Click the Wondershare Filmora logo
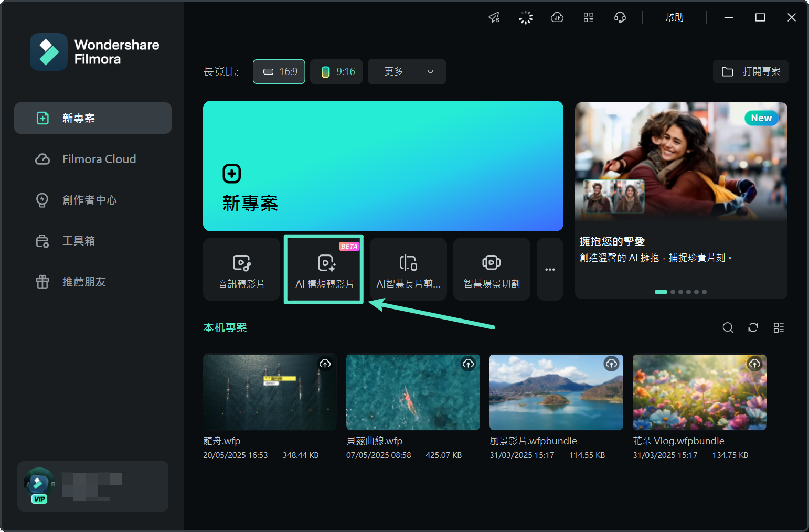 point(95,52)
